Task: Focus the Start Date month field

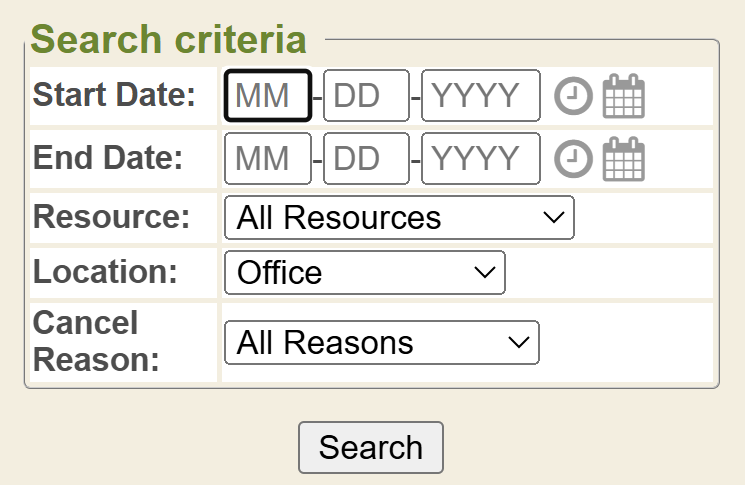Action: coord(268,96)
